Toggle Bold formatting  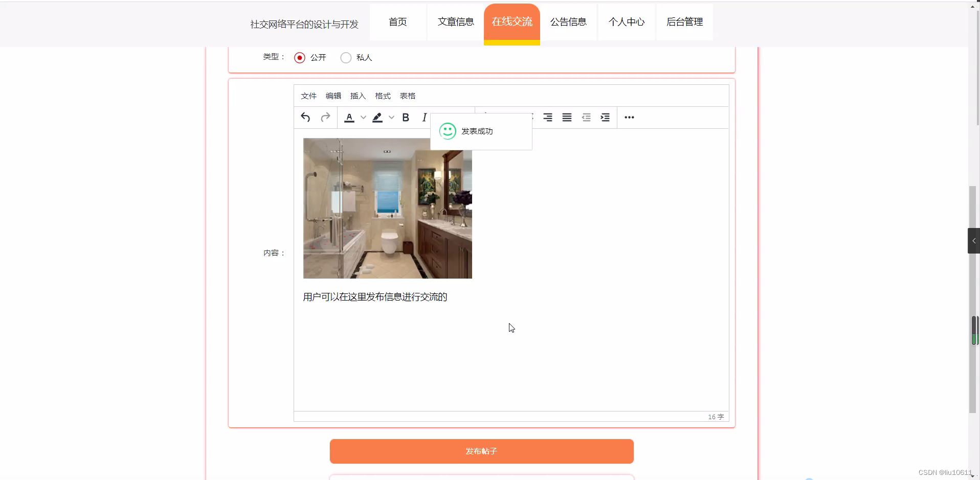[x=406, y=117]
